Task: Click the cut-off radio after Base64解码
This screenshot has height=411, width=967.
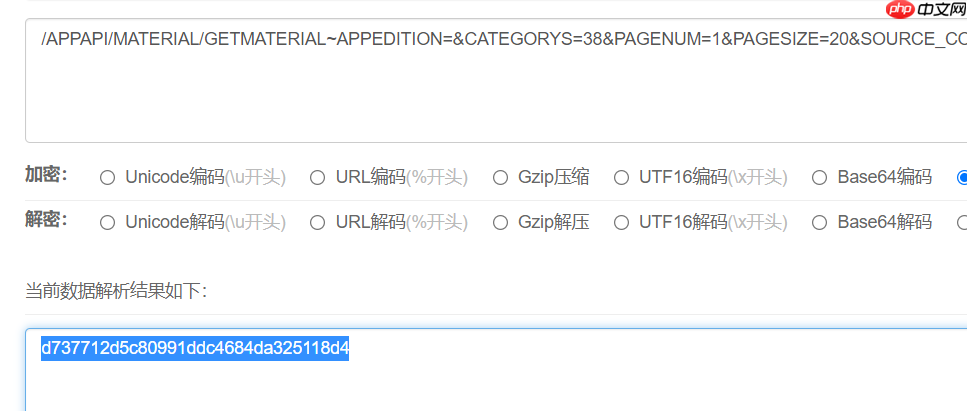Action: click(x=962, y=223)
